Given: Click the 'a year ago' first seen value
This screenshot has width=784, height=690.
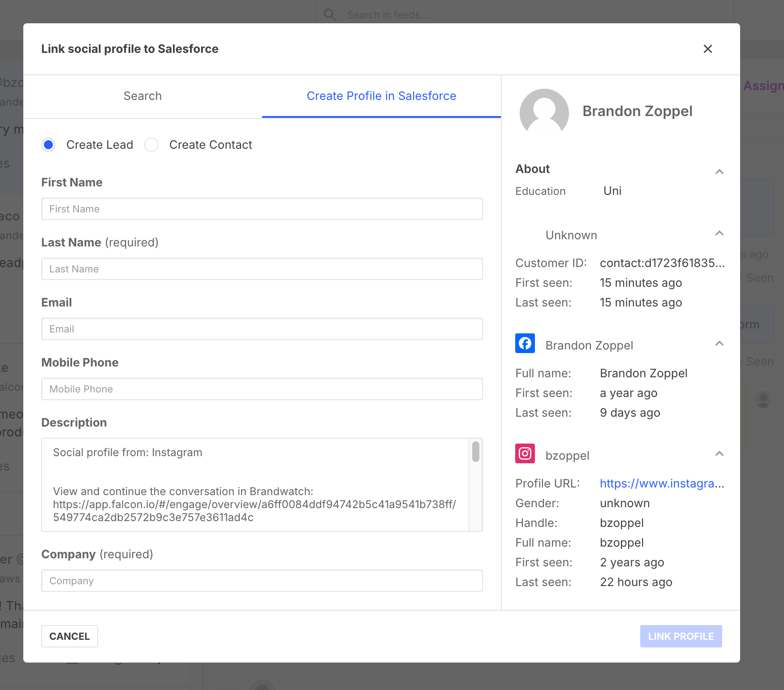Looking at the screenshot, I should (629, 393).
